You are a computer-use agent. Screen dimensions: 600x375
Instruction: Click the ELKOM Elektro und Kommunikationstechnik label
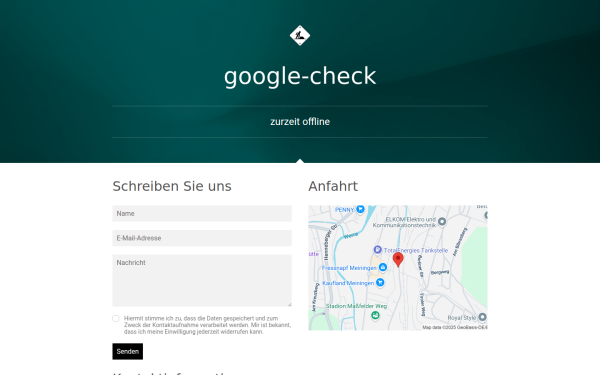click(x=404, y=222)
